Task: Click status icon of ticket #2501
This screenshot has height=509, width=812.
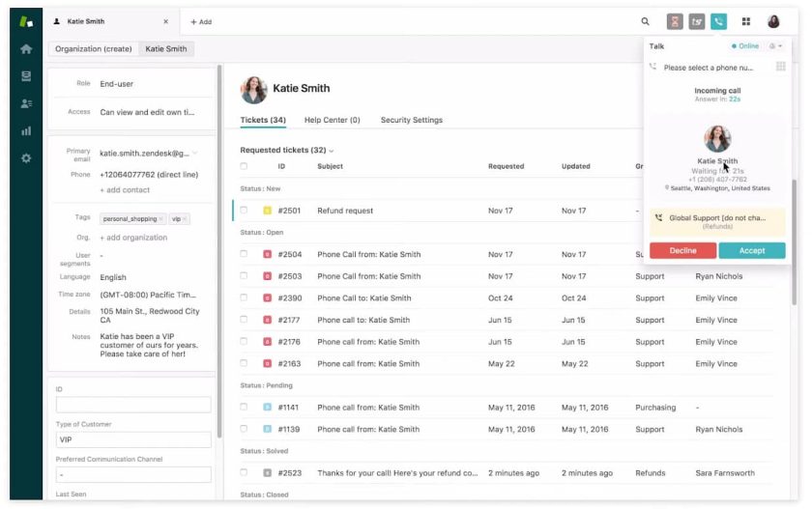Action: click(267, 211)
